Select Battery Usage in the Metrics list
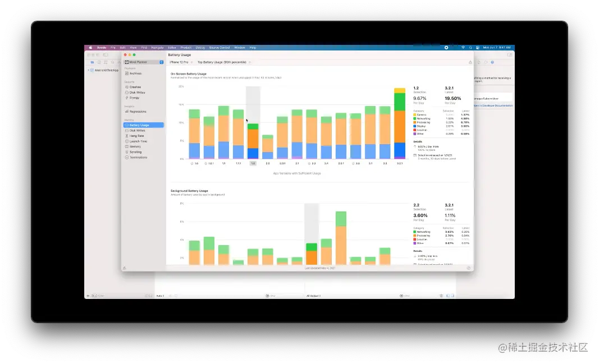This screenshot has height=364, width=599. click(x=144, y=125)
